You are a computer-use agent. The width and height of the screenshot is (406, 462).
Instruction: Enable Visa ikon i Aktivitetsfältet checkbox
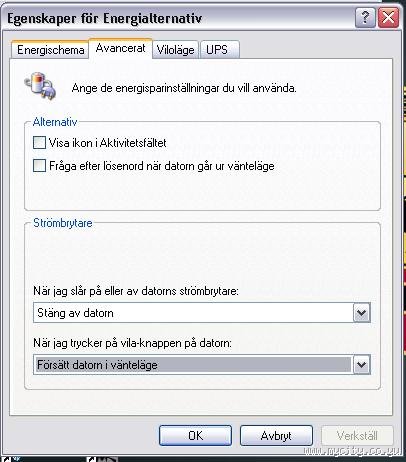(39, 143)
